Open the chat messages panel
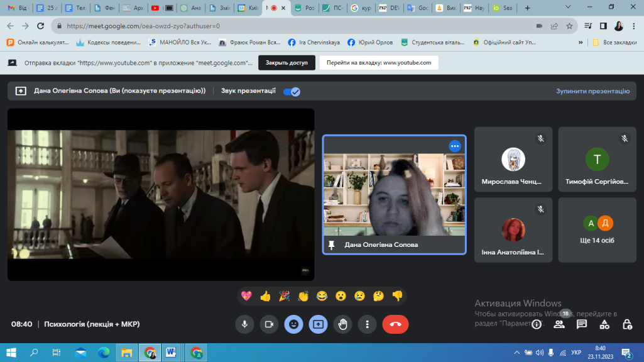Screen dimensions: 644x362 pos(582,324)
